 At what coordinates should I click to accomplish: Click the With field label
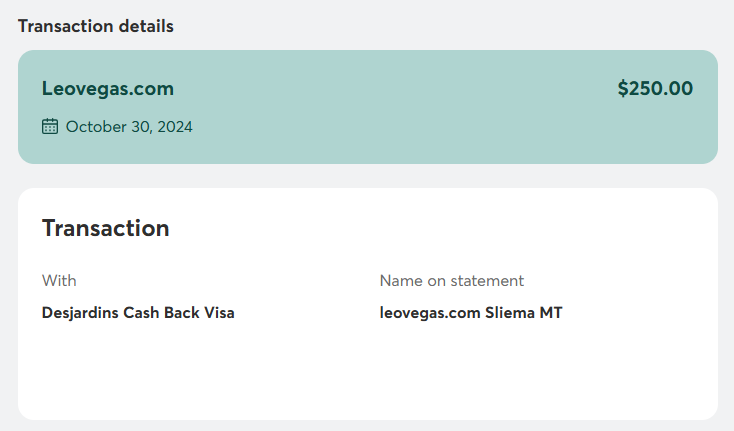(59, 281)
